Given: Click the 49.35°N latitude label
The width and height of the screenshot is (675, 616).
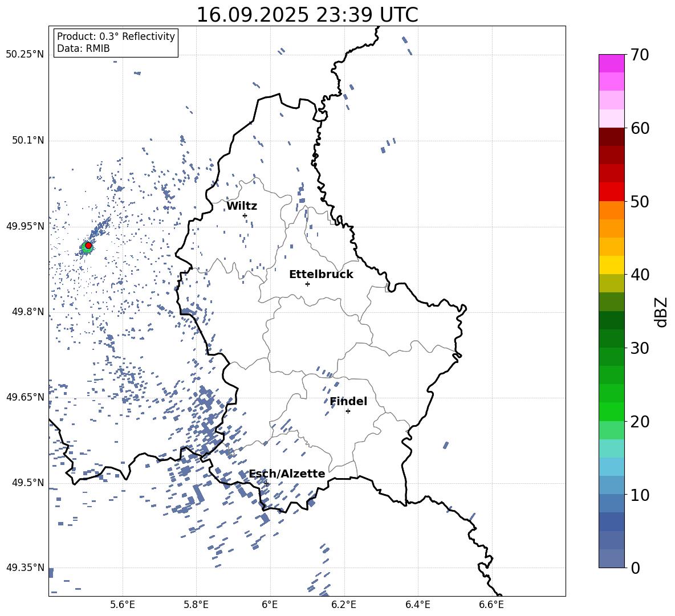Looking at the screenshot, I should point(25,568).
